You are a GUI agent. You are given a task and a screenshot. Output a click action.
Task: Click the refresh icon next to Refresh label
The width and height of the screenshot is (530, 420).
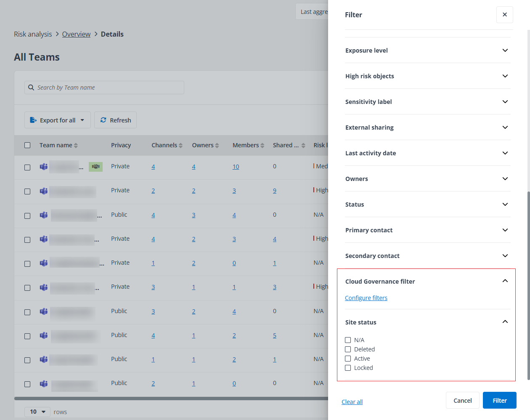click(103, 120)
